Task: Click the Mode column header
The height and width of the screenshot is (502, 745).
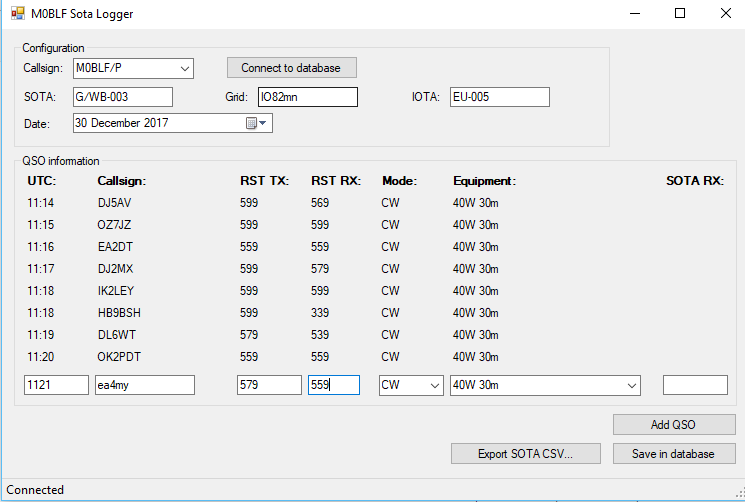Action: pos(399,181)
